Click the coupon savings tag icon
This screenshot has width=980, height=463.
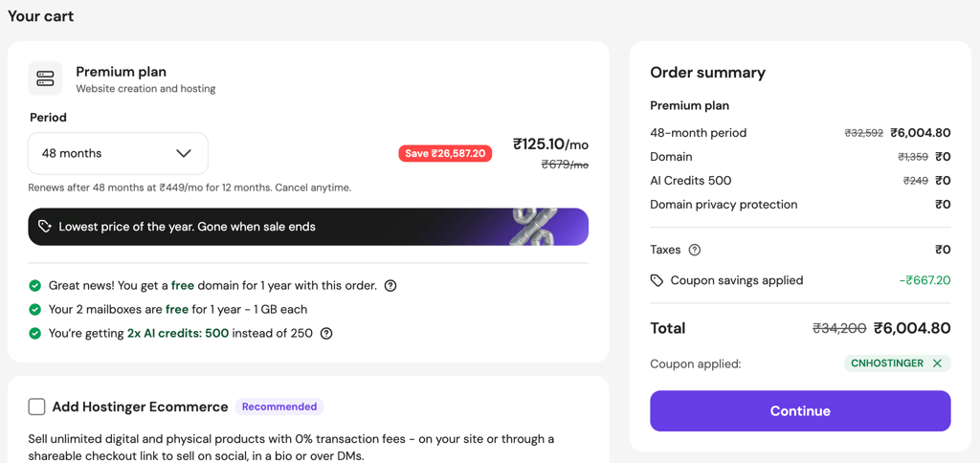coord(657,280)
